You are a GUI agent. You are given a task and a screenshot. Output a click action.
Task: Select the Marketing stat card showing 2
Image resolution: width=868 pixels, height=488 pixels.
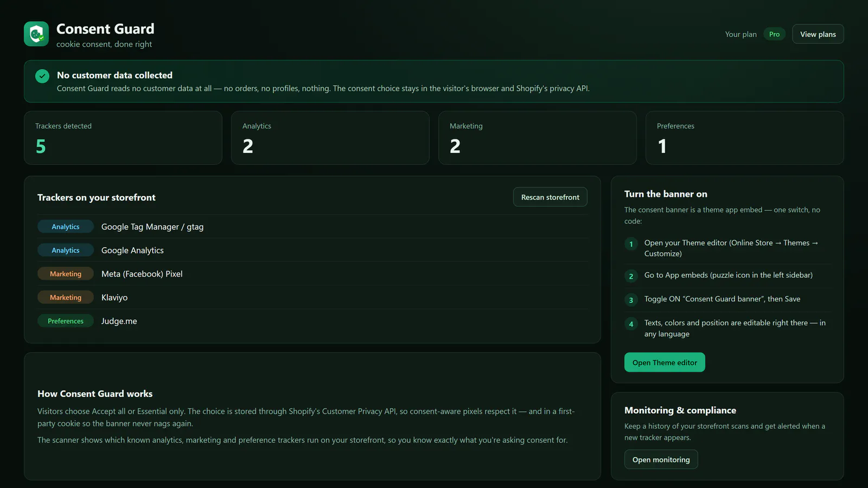[538, 138]
